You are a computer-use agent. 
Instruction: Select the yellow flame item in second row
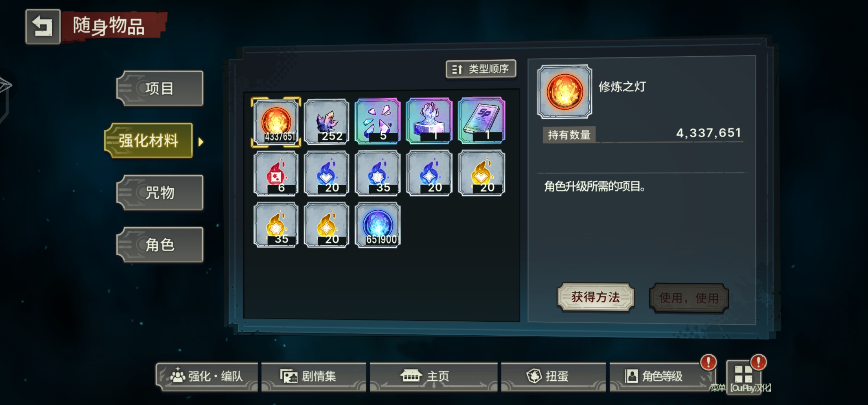(x=482, y=173)
